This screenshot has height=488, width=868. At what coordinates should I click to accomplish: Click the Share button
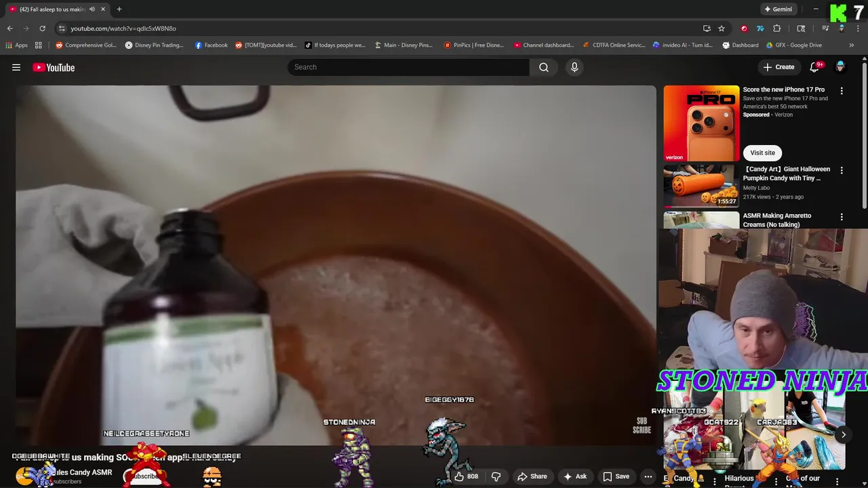pos(532,476)
